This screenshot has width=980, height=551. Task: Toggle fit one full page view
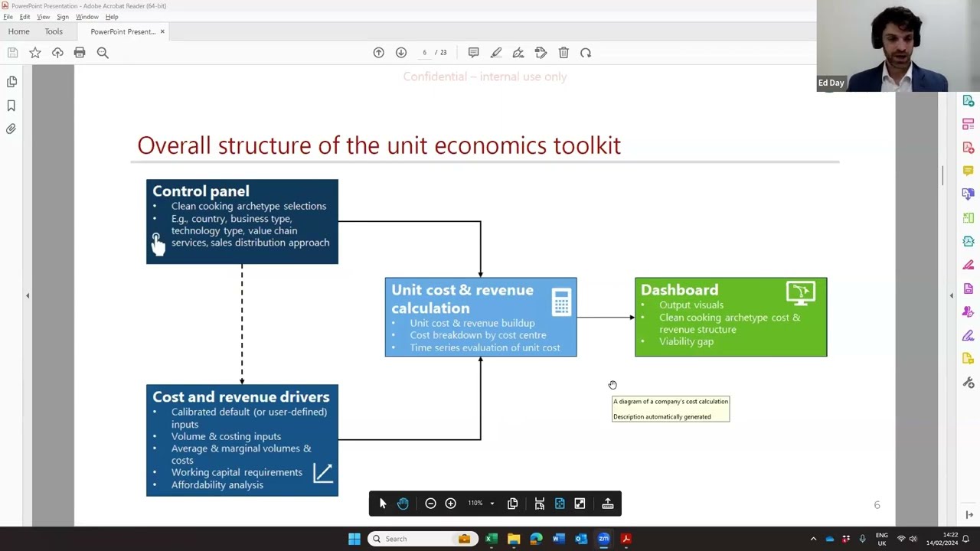point(560,504)
